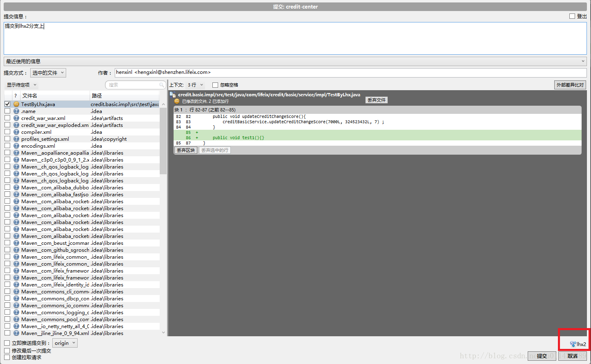
Task: Click the 文件名 column header
Action: pos(54,95)
